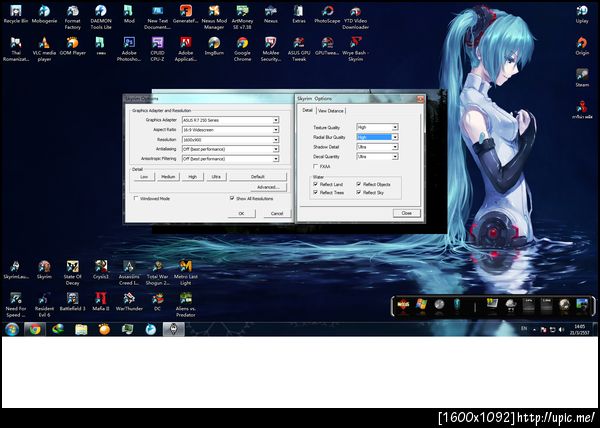This screenshot has height=428, width=600.
Task: Select the Metro Last Light icon
Action: [186, 273]
